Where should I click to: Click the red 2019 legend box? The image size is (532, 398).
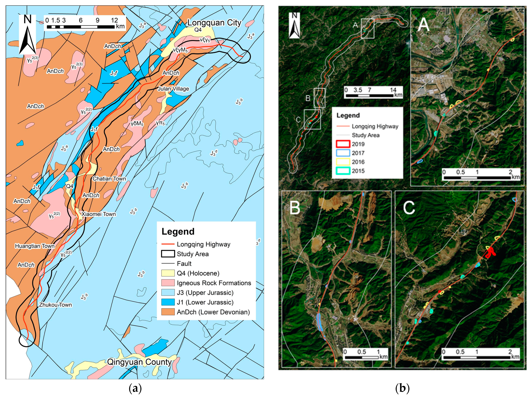tap(343, 144)
